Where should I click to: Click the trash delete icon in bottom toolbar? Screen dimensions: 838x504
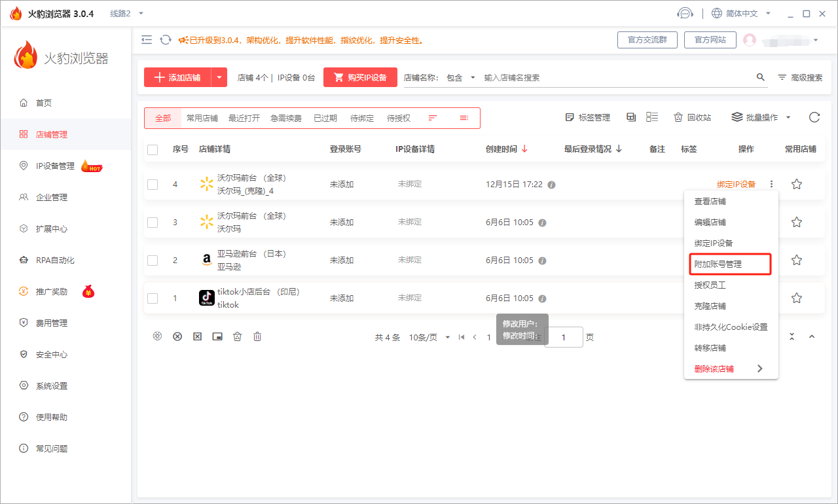coord(257,336)
